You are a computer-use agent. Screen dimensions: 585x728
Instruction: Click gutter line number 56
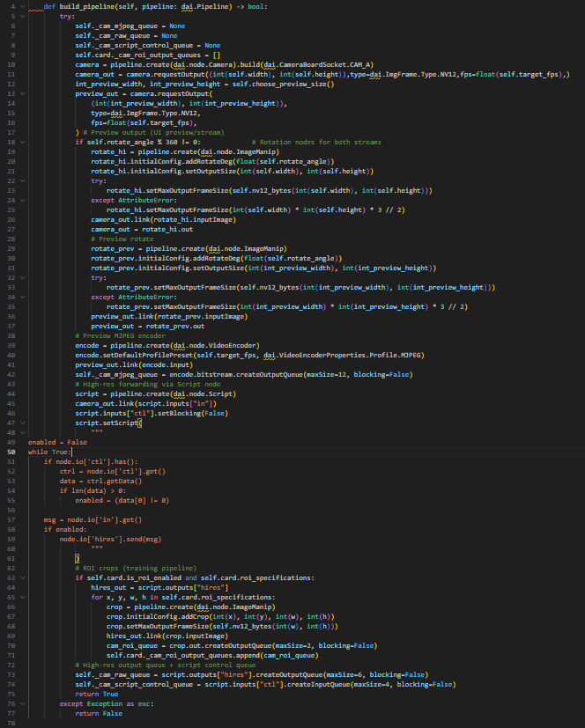pos(11,511)
